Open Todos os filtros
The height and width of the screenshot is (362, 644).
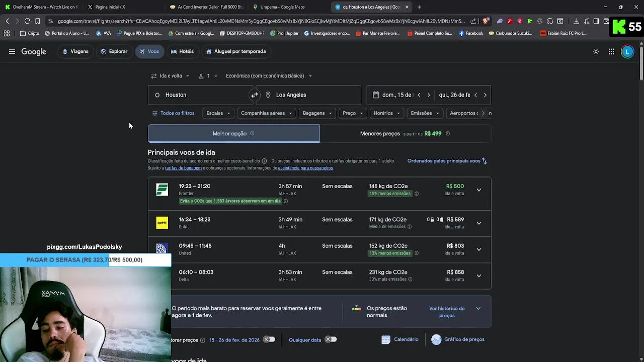pos(174,113)
